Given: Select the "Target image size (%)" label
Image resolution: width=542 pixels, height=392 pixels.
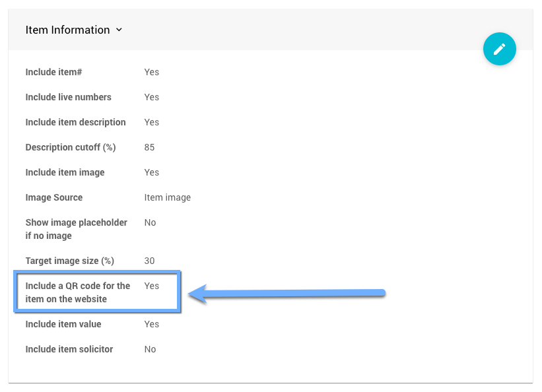Looking at the screenshot, I should tap(70, 261).
